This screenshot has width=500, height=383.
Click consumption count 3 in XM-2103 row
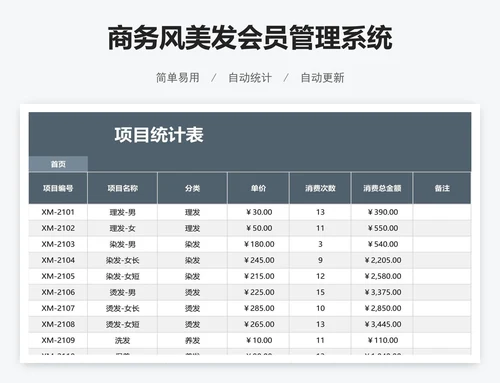[320, 244]
